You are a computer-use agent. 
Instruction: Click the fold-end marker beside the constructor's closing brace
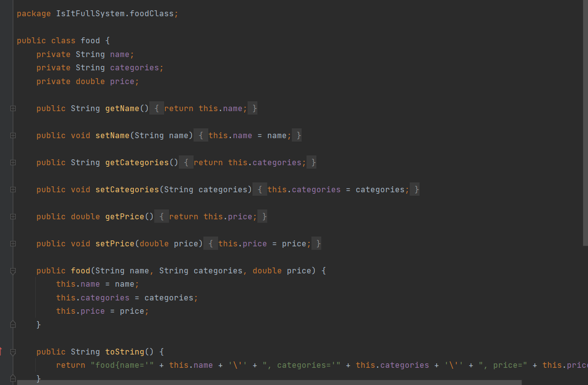(13, 324)
